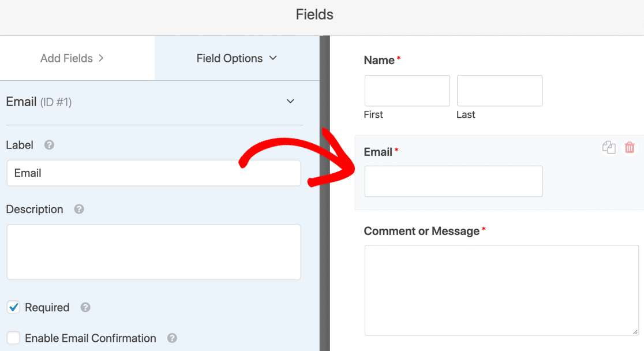Focus the Description text area

tap(153, 252)
